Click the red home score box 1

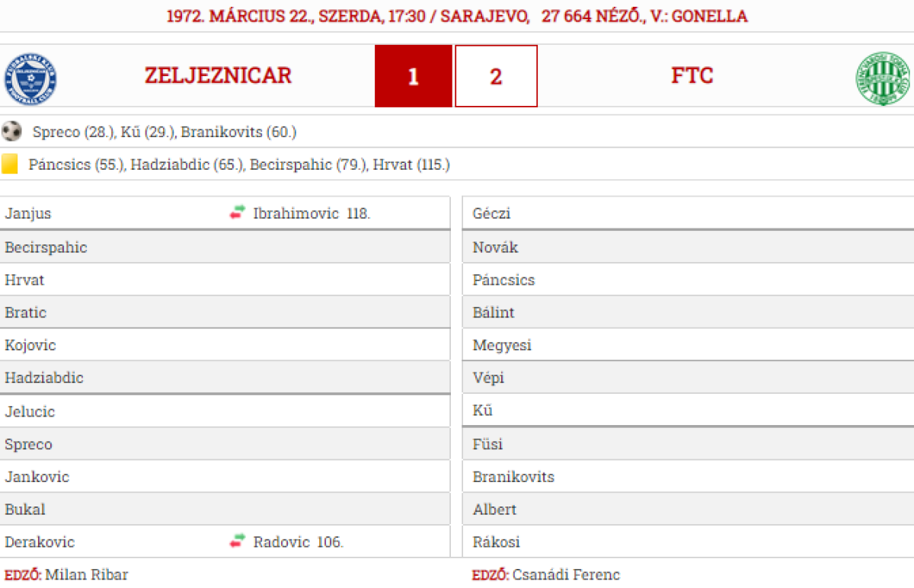click(413, 76)
